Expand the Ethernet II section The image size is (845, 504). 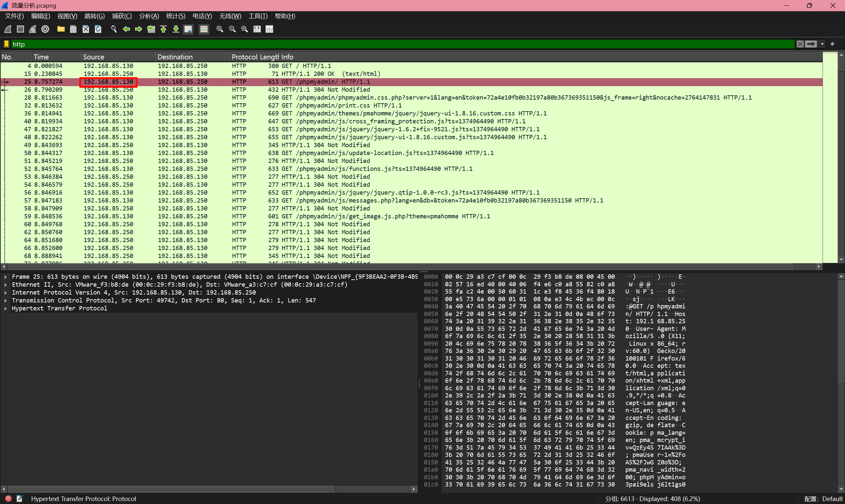tap(5, 285)
